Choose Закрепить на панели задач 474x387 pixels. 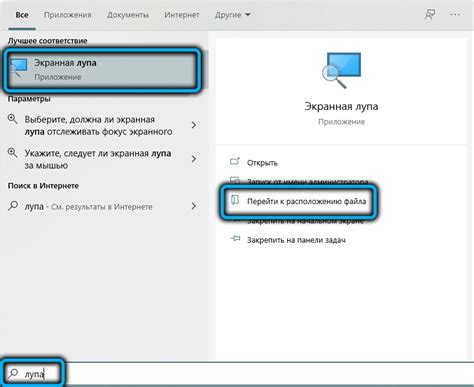(296, 240)
